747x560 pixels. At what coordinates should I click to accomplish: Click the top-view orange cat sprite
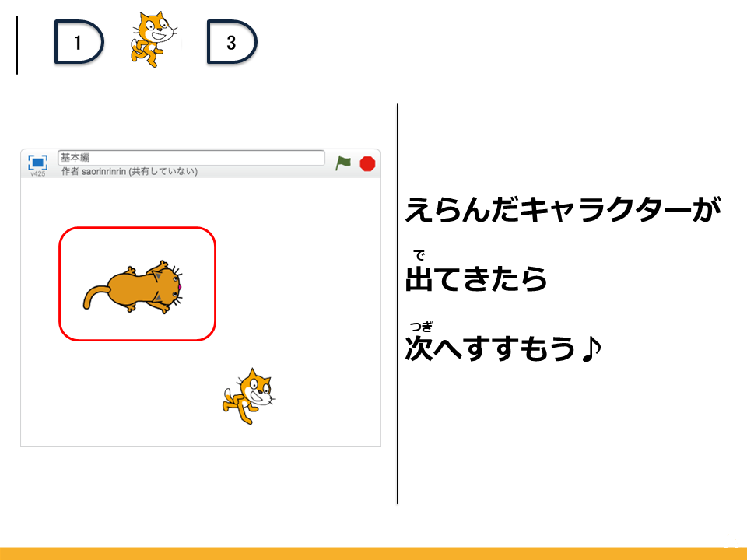pos(133,287)
